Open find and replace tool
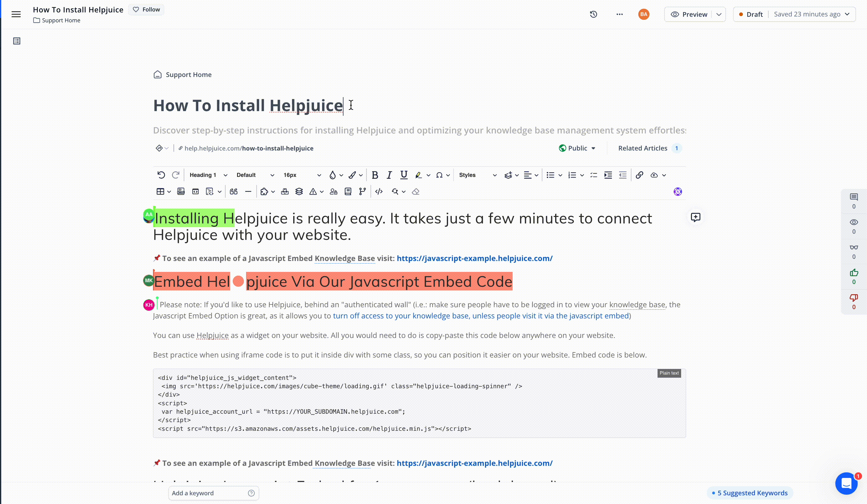This screenshot has height=504, width=867. (x=395, y=191)
